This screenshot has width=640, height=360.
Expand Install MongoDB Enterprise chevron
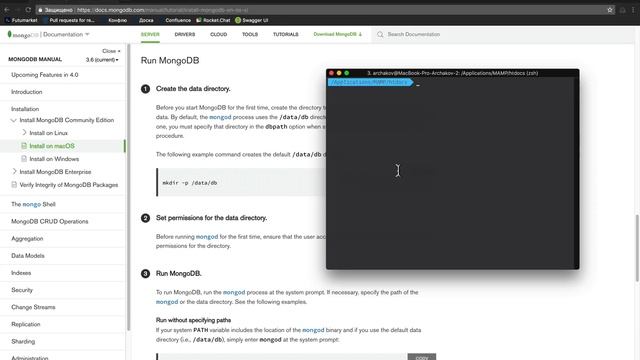(14, 171)
